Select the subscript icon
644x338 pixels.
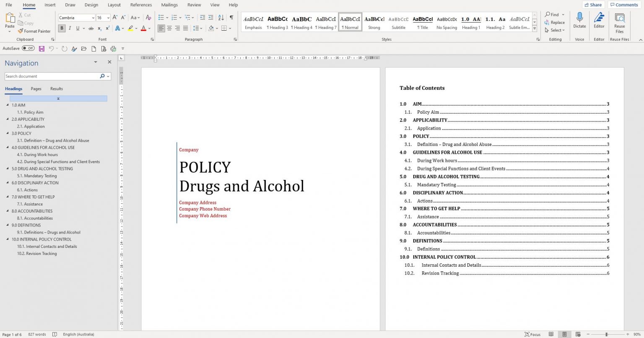click(100, 28)
